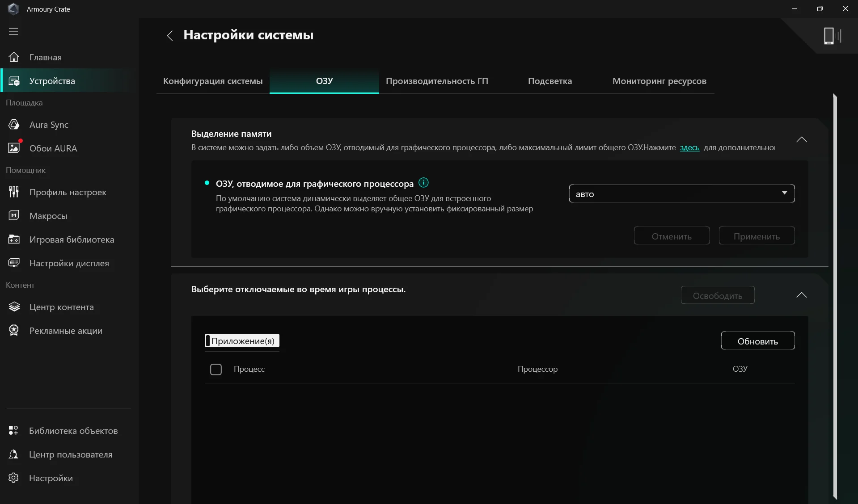Viewport: 858px width, 504px height.
Task: Click the Применить button
Action: [757, 235]
